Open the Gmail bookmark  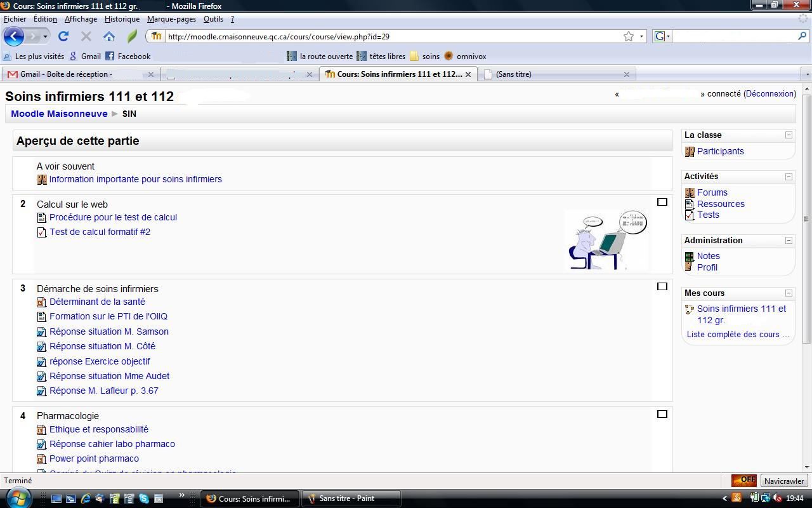click(86, 56)
